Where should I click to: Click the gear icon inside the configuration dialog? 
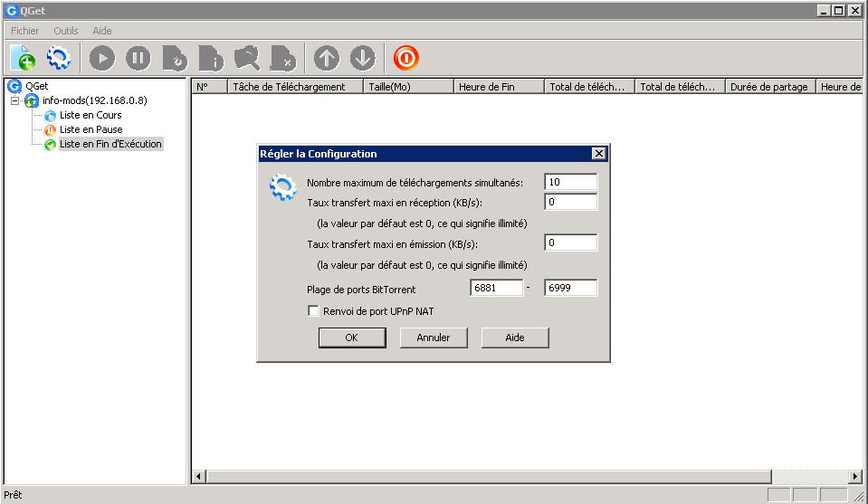pyautogui.click(x=283, y=187)
